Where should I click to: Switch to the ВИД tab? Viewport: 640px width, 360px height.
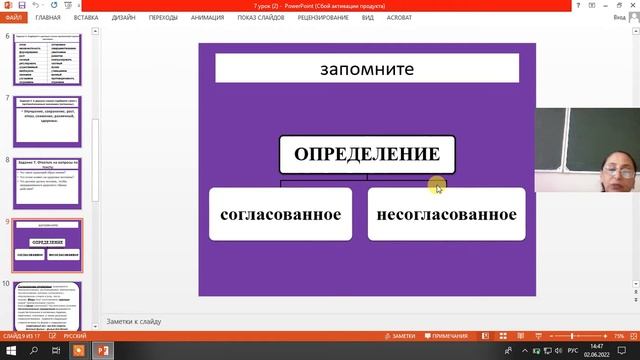tap(367, 18)
